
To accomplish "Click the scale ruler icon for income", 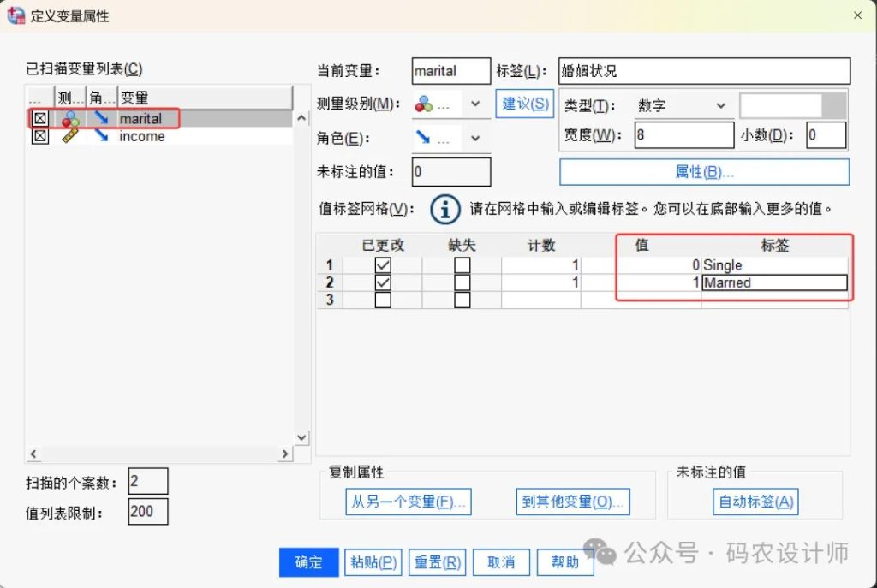I will 70,136.
